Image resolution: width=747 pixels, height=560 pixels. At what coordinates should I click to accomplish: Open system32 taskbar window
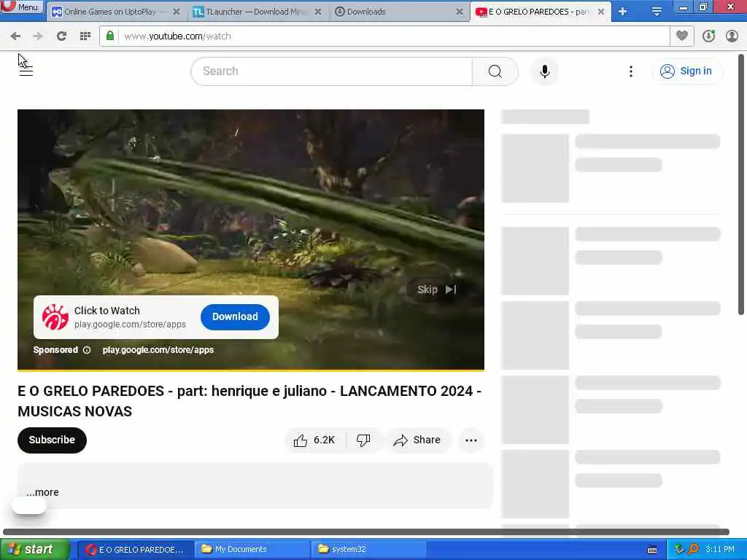pos(368,550)
